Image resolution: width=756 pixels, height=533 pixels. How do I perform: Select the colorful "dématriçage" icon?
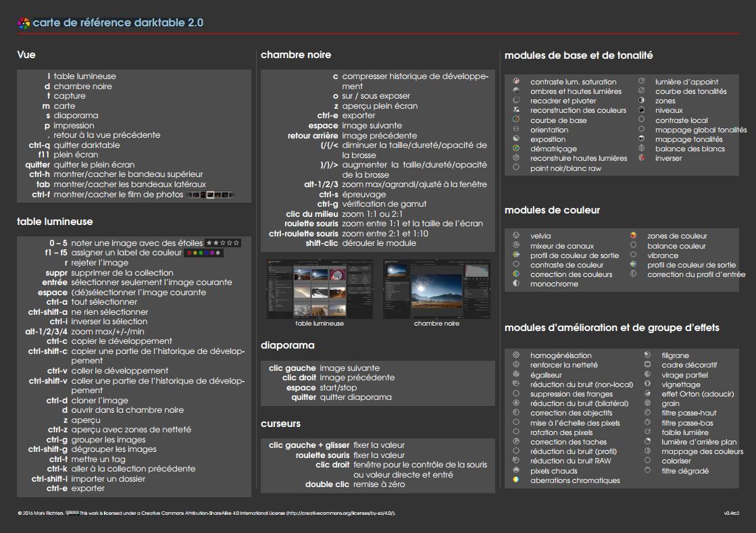(516, 149)
